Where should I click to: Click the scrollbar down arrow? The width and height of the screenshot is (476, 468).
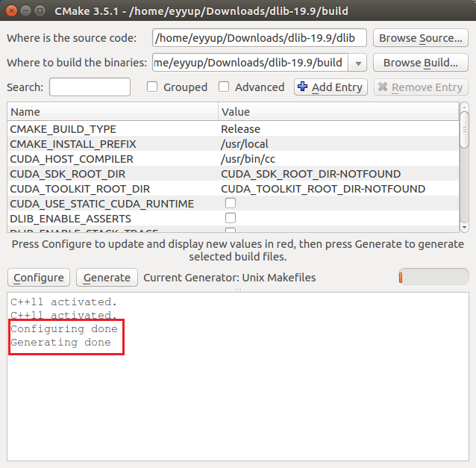(x=464, y=228)
